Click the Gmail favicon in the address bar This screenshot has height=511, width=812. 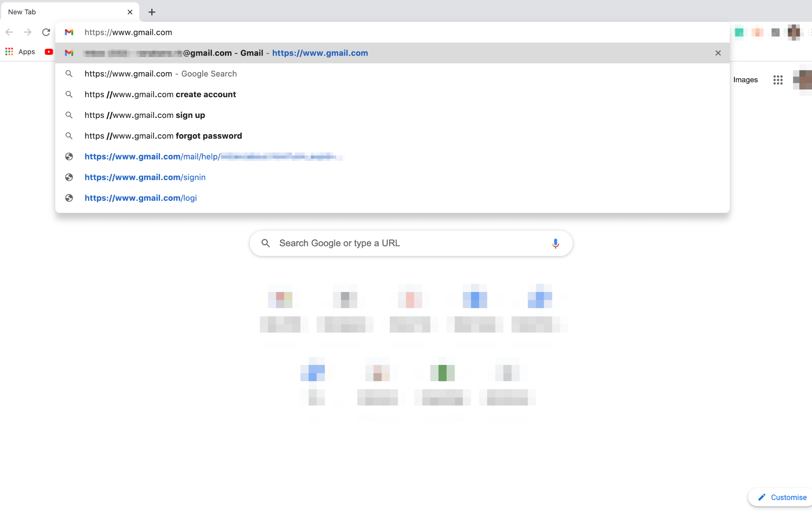tap(69, 32)
